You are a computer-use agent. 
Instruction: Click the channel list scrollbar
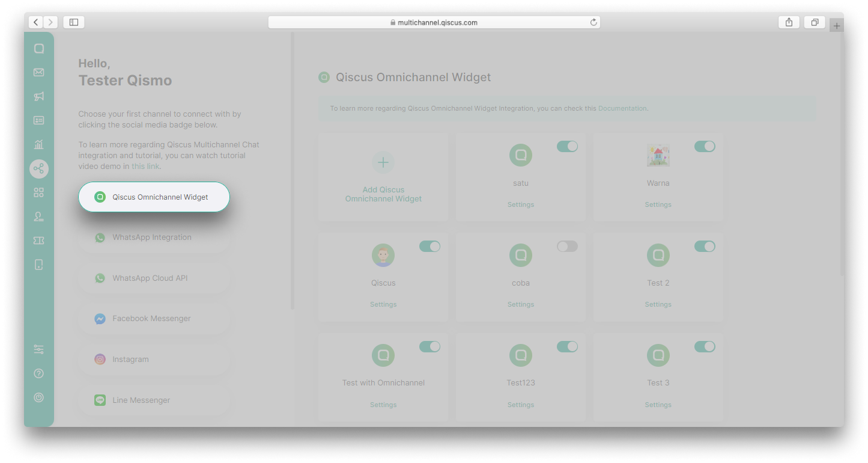pyautogui.click(x=293, y=171)
